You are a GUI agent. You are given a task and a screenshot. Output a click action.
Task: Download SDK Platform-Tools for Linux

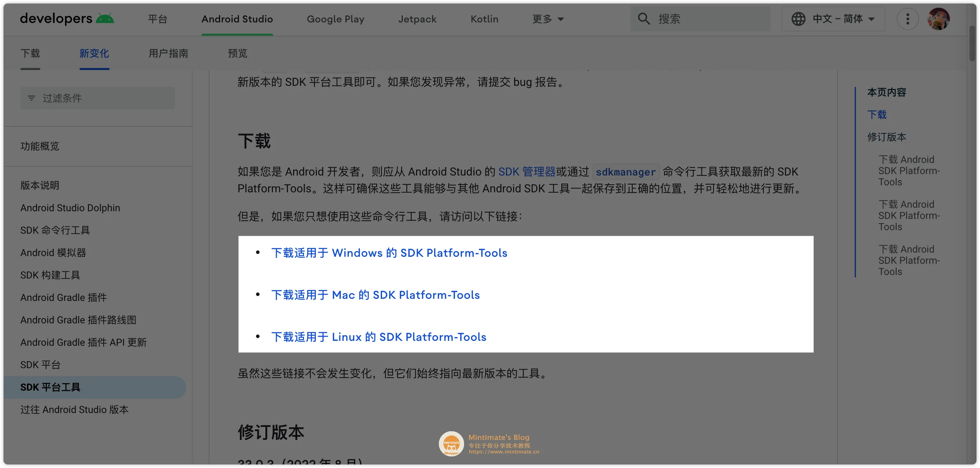(379, 337)
